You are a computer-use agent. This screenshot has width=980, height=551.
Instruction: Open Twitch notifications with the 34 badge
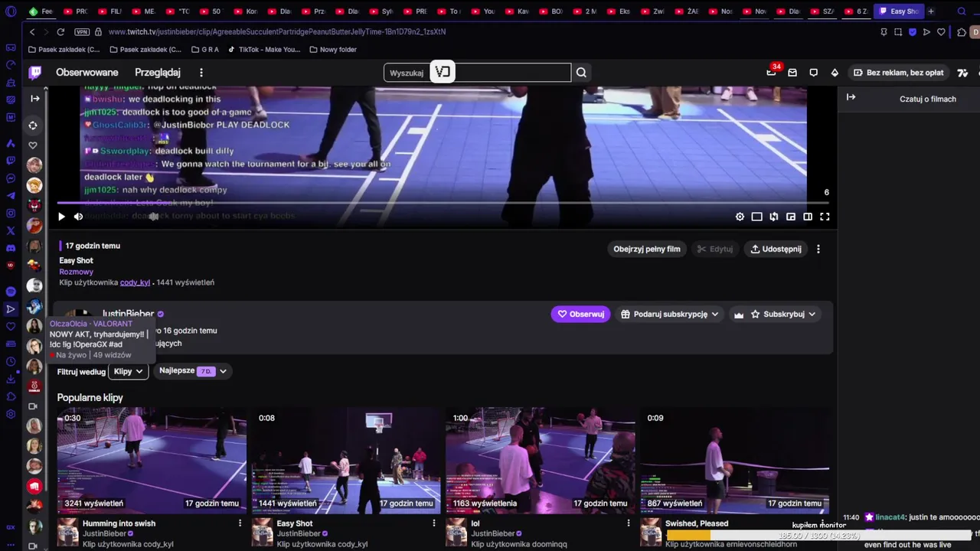point(772,72)
